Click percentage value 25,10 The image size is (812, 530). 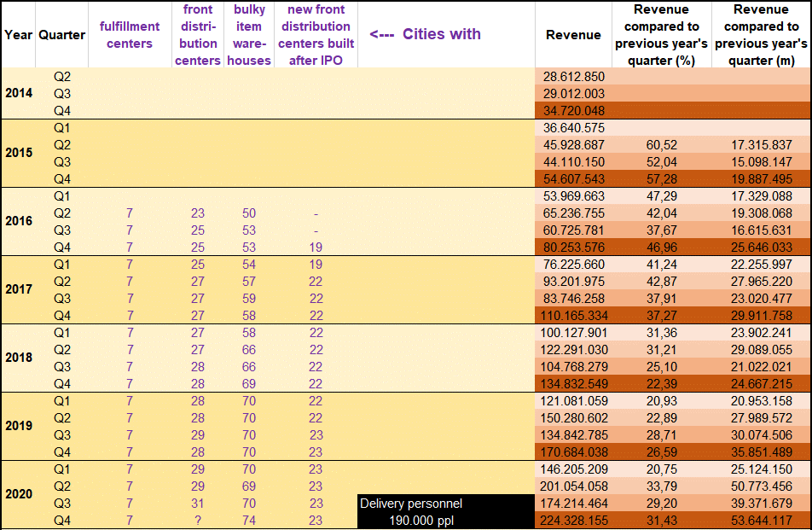point(661,367)
